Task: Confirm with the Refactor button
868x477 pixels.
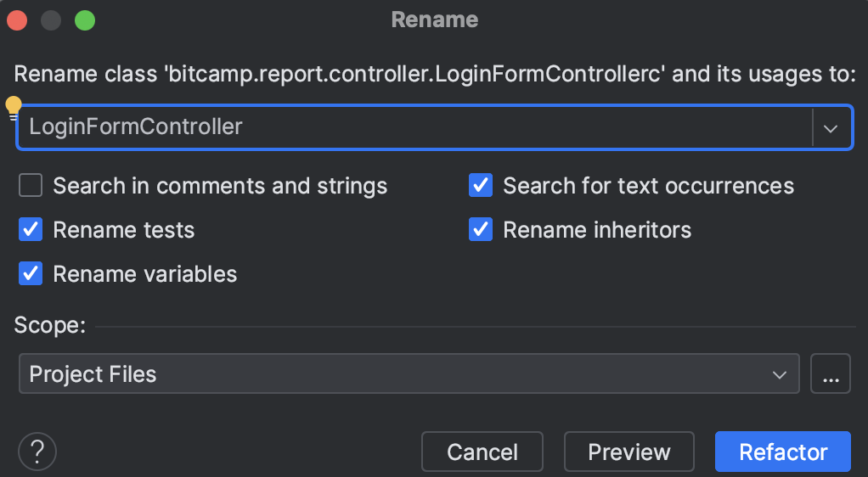Action: tap(782, 452)
